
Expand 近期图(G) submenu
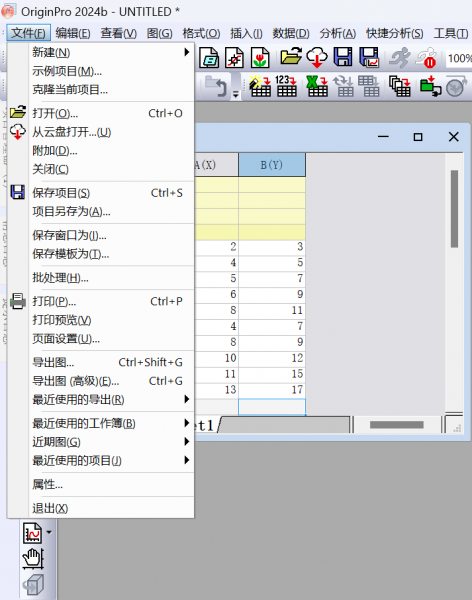[x=111, y=442]
